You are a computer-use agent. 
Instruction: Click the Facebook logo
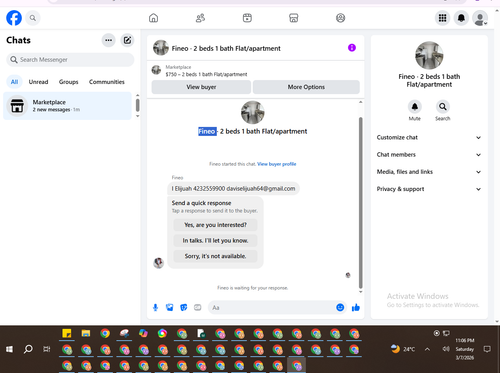(x=14, y=18)
